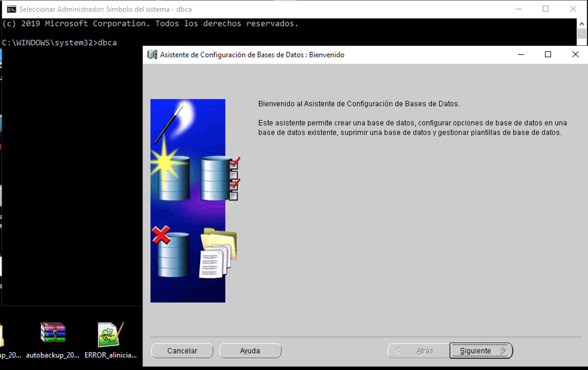Click the 'Bienvenido al Asistente de Configuración' text

[x=359, y=104]
